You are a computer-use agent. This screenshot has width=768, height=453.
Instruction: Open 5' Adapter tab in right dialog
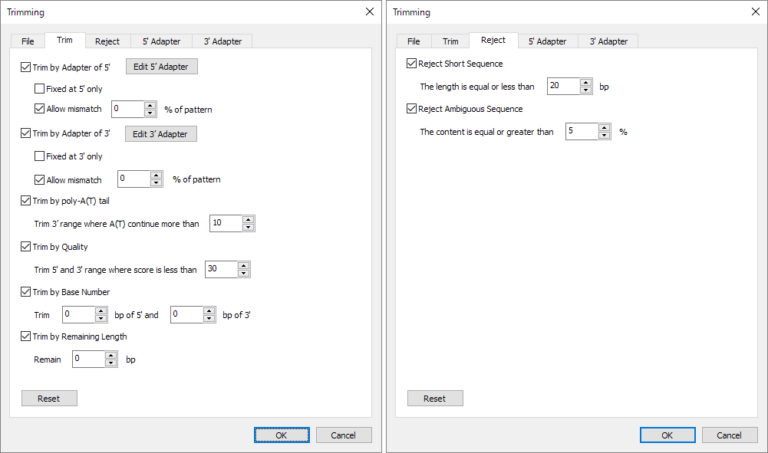[x=547, y=41]
